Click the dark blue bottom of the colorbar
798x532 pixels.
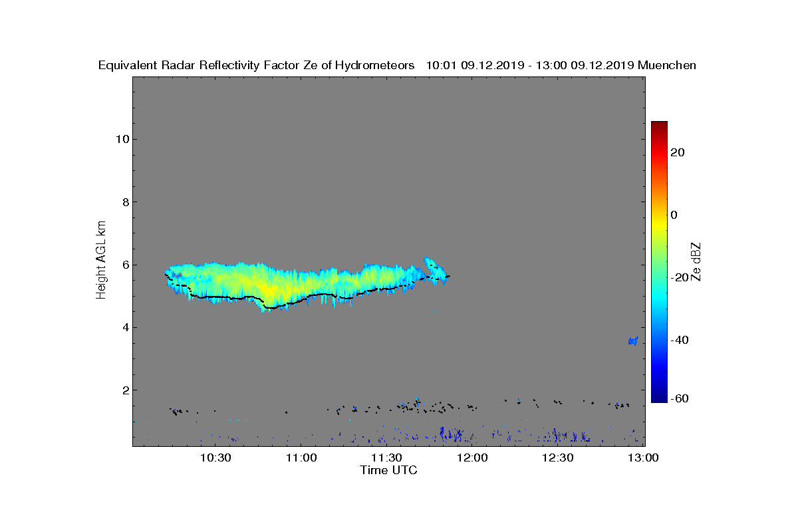click(659, 398)
